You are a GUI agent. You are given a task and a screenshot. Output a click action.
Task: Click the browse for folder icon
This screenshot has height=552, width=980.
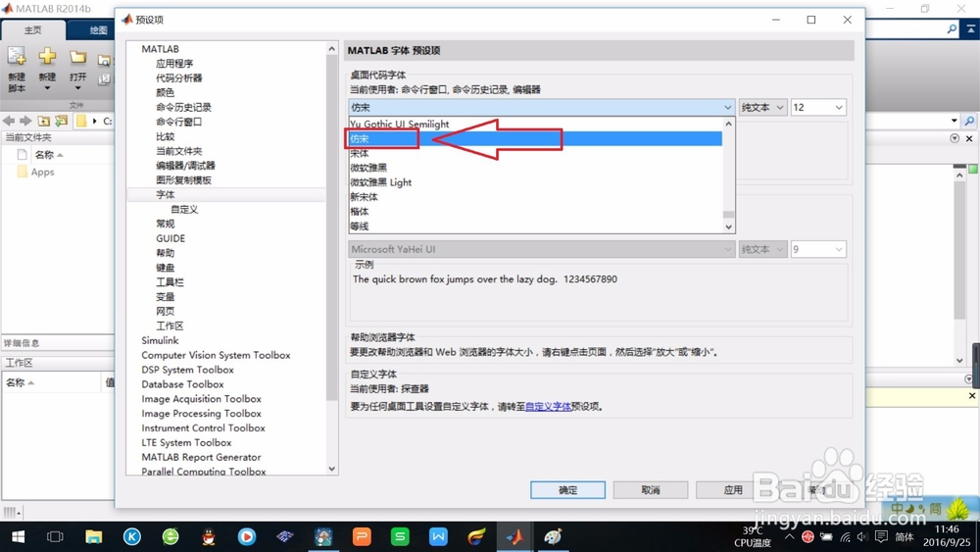pos(61,121)
